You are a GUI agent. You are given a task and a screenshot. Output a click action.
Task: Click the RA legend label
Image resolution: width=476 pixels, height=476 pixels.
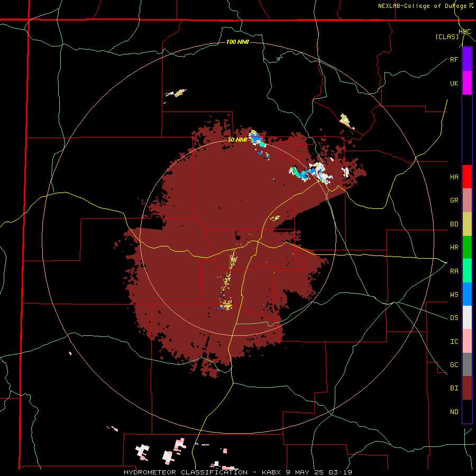454,271
